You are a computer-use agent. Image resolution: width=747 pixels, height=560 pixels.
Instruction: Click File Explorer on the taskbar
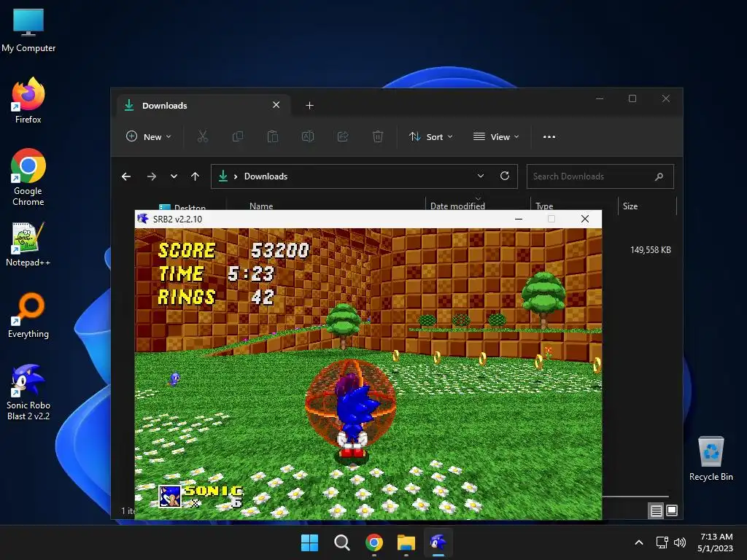(x=406, y=542)
